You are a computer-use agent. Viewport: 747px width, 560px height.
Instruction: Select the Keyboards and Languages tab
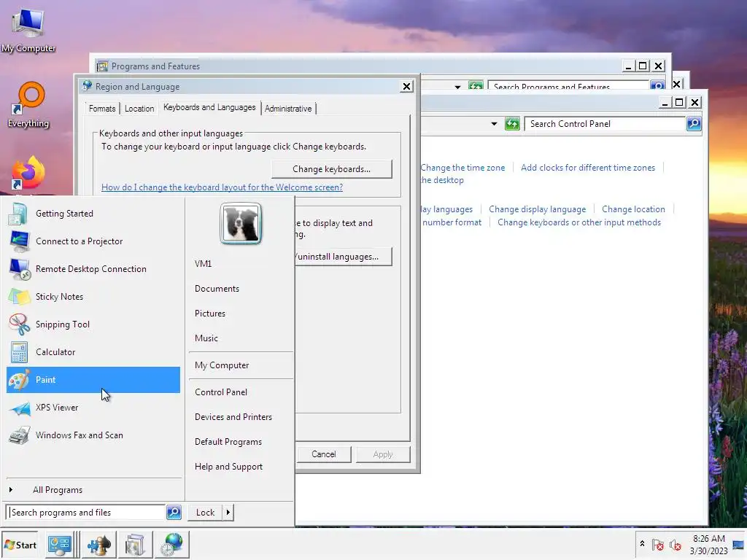coord(209,108)
